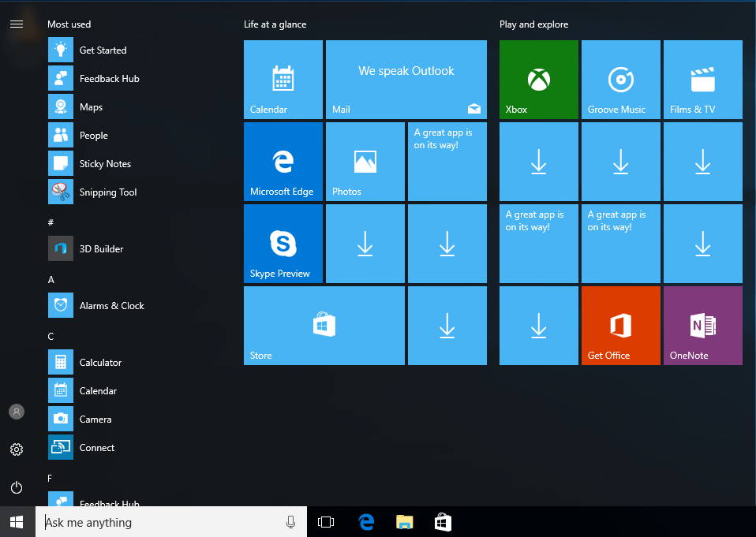Open File Explorer from the taskbar

click(x=404, y=522)
